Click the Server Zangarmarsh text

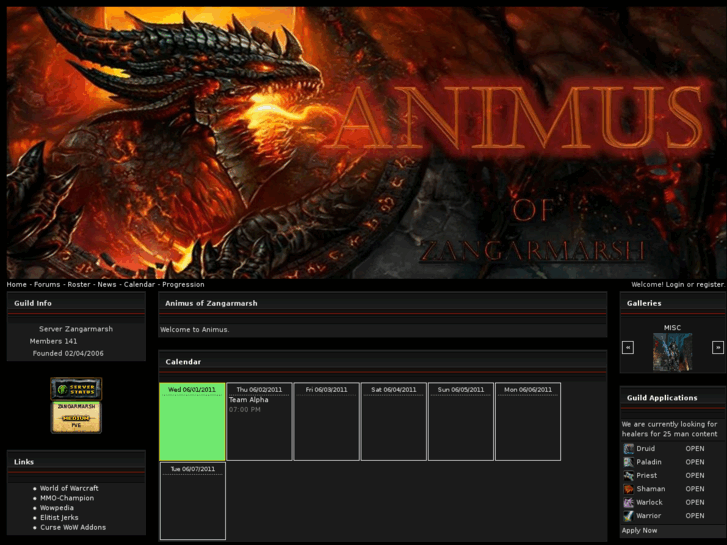click(x=76, y=329)
